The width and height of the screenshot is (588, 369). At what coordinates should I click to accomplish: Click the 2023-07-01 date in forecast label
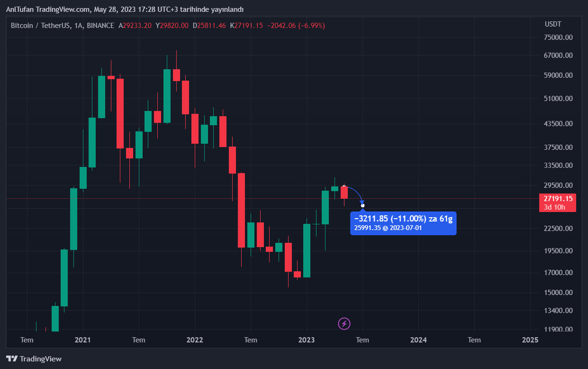click(x=406, y=228)
